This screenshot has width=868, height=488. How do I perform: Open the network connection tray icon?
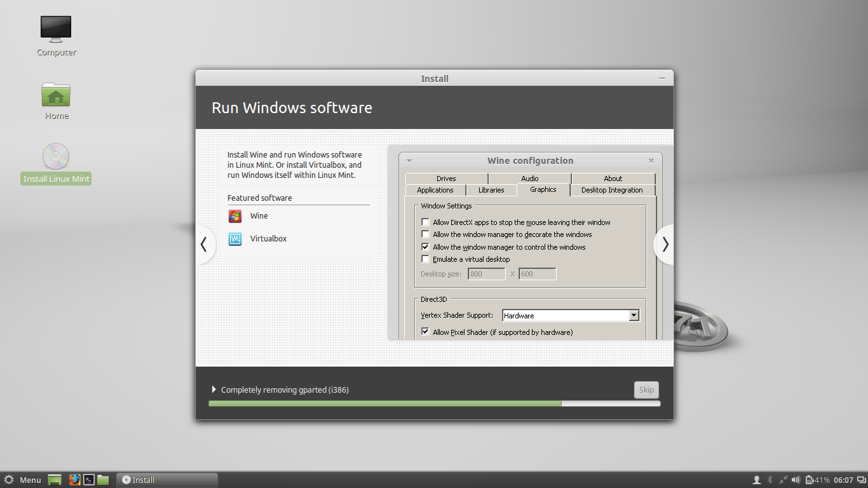(x=783, y=480)
